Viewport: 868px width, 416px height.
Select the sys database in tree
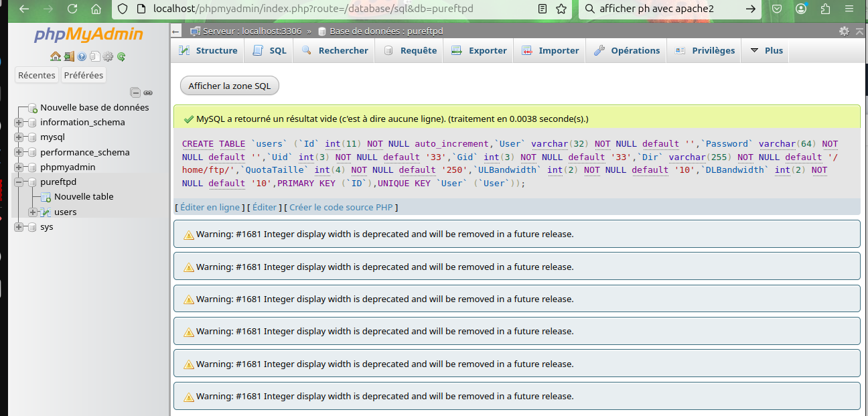47,227
